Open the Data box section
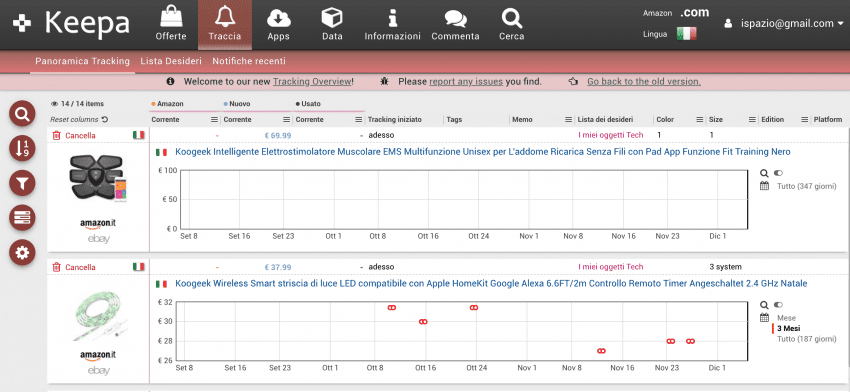Screen dimensions: 850x392 tap(332, 24)
